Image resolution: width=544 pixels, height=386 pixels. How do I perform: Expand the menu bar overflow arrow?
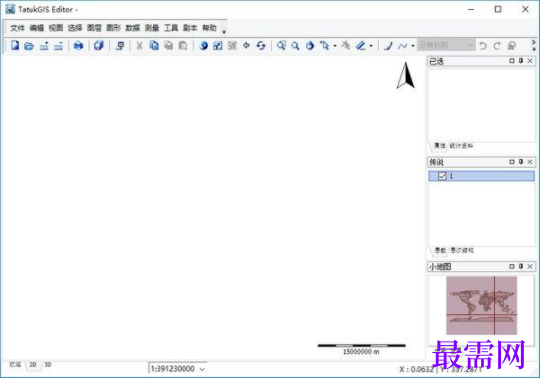[x=224, y=32]
